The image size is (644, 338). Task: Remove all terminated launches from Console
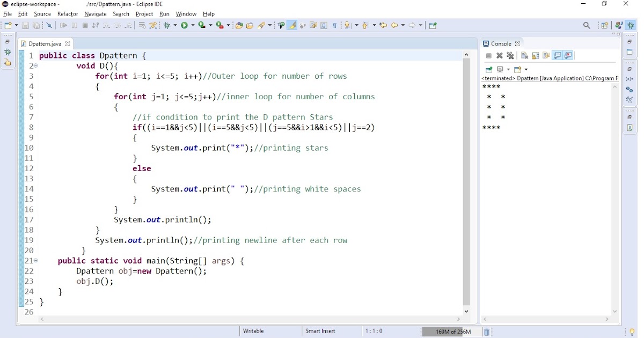[x=510, y=55]
